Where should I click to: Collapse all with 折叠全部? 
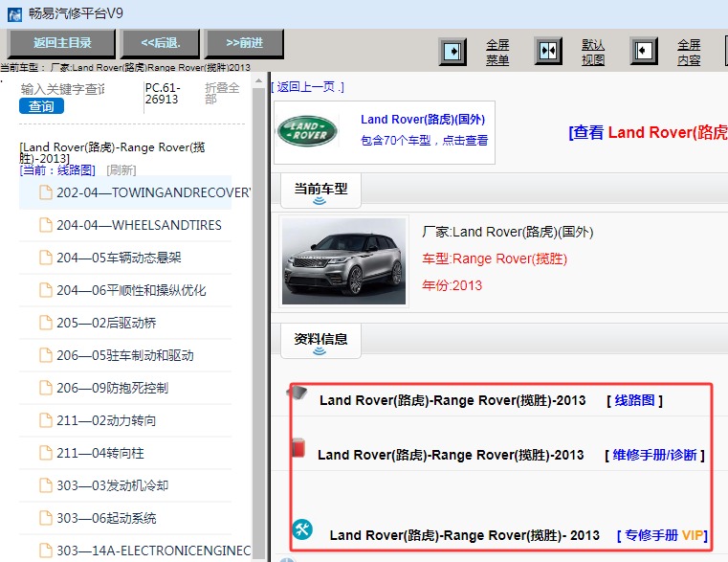tap(222, 94)
